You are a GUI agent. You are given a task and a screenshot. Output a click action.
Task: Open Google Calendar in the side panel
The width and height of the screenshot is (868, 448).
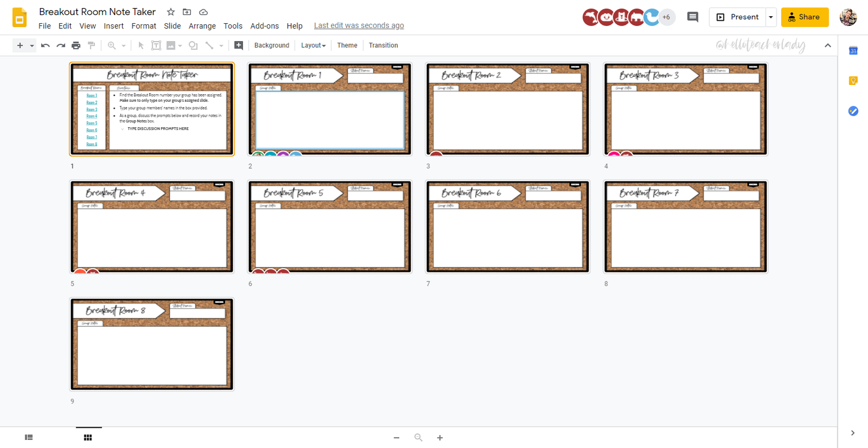click(852, 51)
